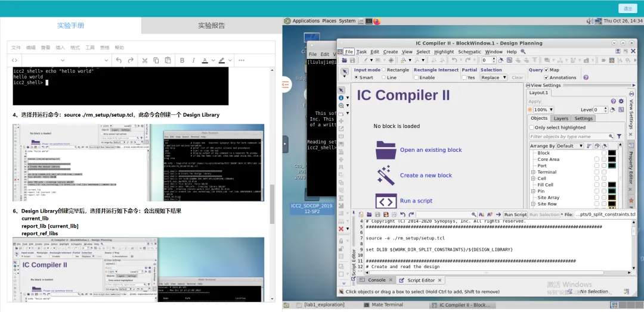Viewport: 644px width, 312px height.
Task: Click the blue info query tool icon
Action: [x=341, y=98]
